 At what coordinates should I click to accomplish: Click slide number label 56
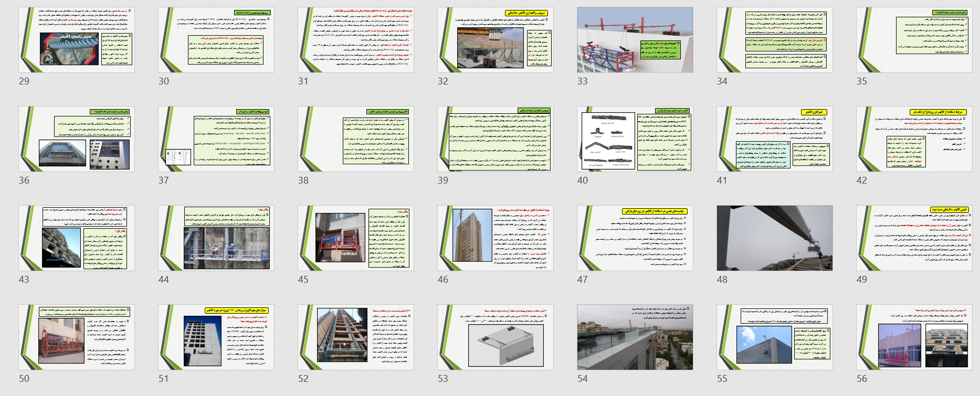pyautogui.click(x=862, y=379)
